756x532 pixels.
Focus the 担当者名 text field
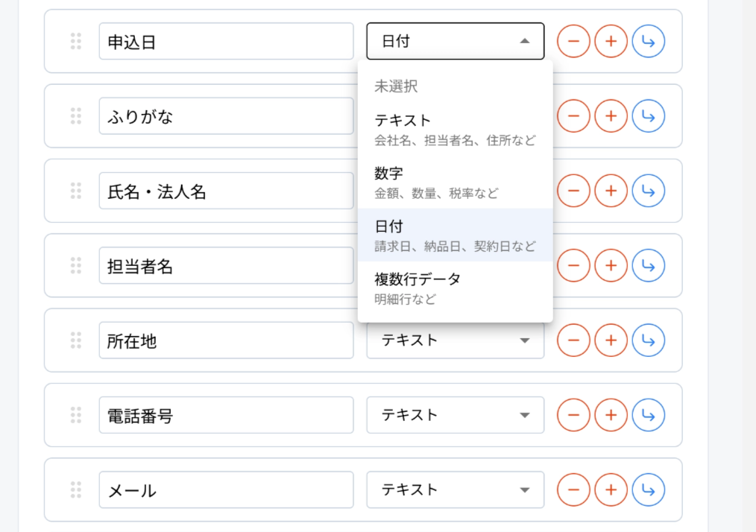coord(226,265)
